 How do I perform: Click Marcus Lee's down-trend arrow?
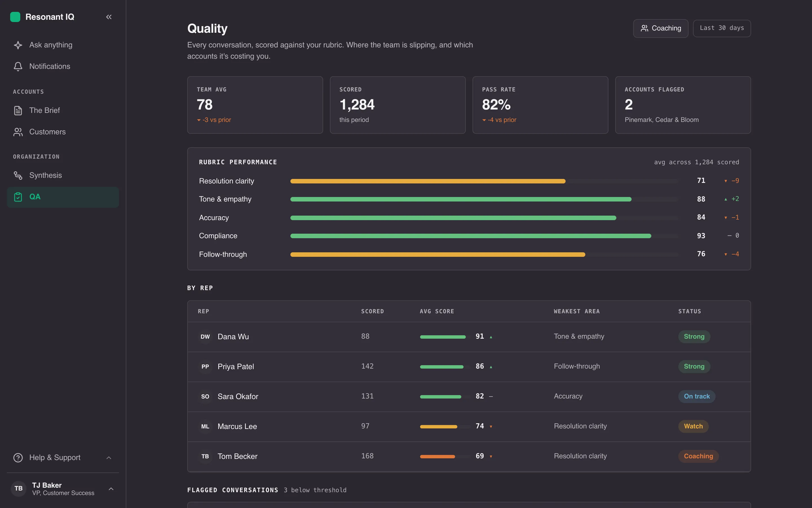click(x=491, y=427)
